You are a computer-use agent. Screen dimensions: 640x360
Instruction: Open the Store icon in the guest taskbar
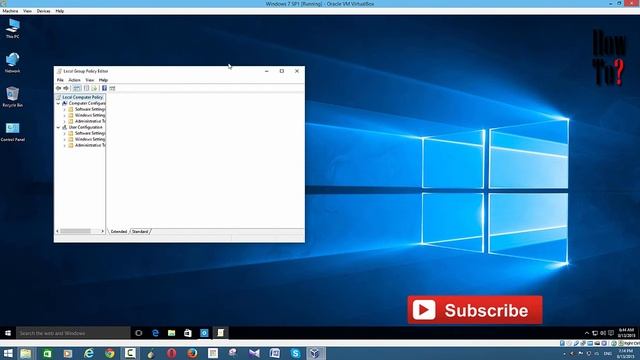coord(188,333)
